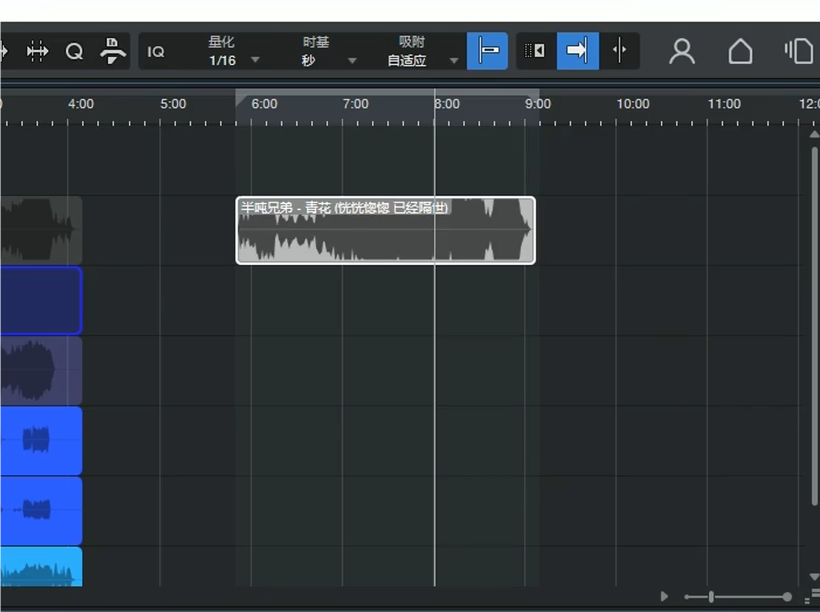The image size is (820, 612).
Task: Enable the right-arrow auto-scroll toggle
Action: point(577,51)
